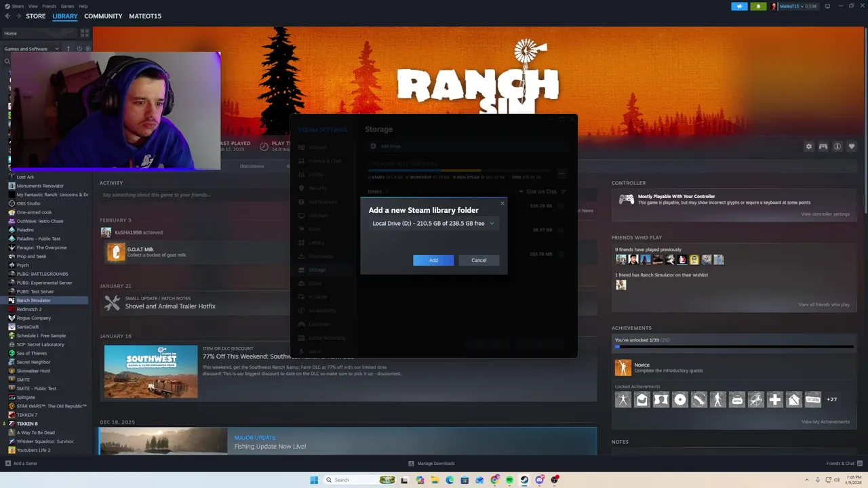Click the friend avatar who wishlisted Ranch Simulator

(x=620, y=285)
